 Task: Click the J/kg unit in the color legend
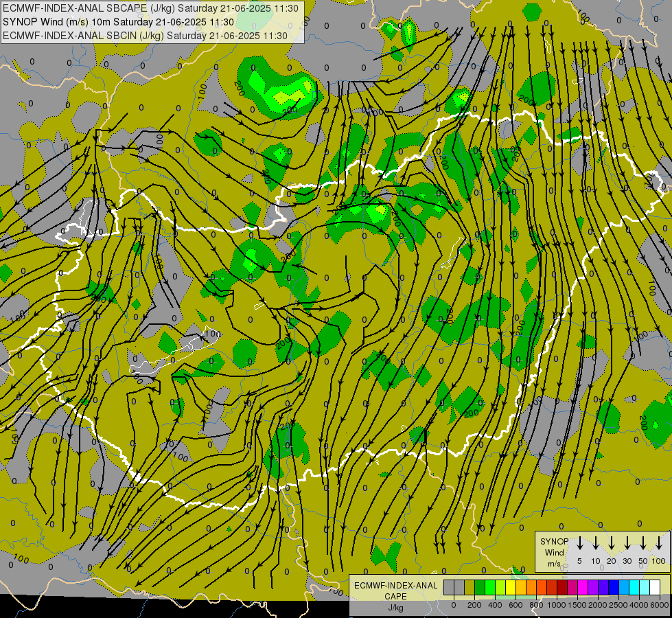(x=396, y=608)
